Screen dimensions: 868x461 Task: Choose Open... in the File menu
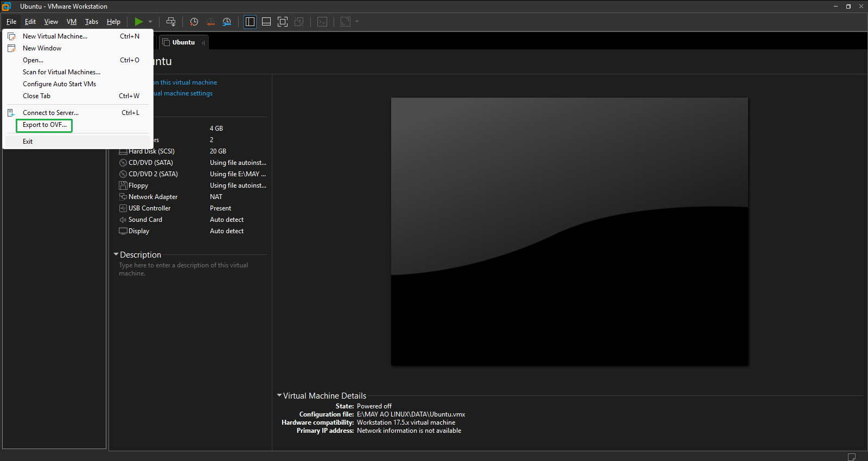[78, 60]
